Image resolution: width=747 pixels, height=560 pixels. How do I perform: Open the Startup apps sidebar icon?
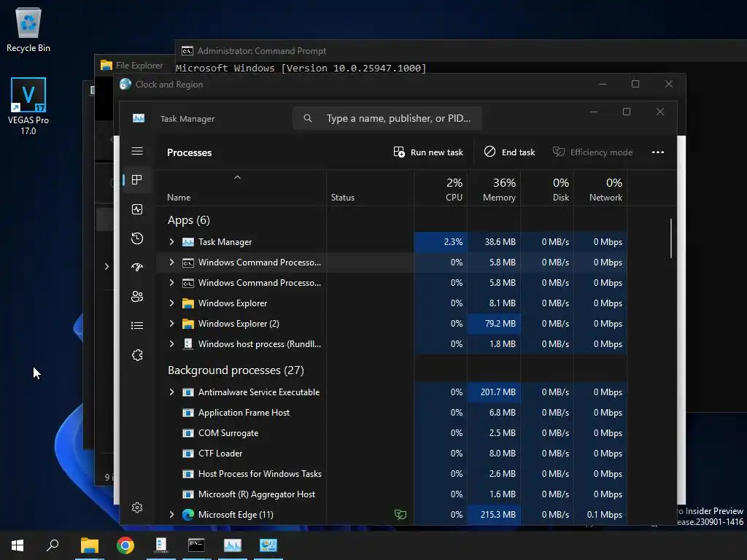click(x=137, y=267)
